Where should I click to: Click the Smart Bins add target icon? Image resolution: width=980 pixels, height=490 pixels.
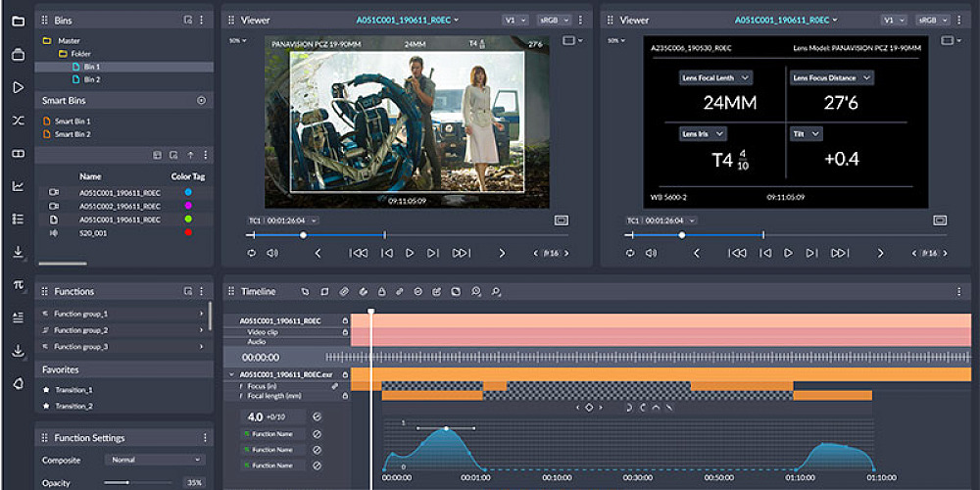[201, 100]
